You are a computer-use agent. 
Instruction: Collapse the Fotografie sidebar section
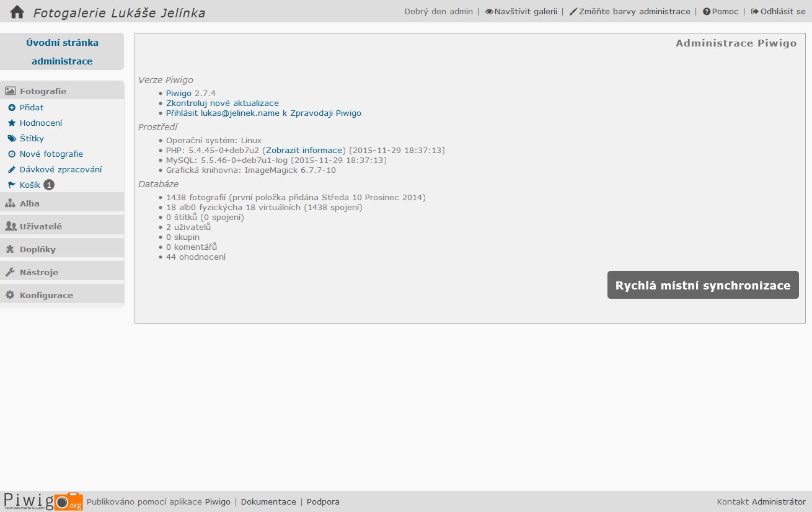[42, 91]
